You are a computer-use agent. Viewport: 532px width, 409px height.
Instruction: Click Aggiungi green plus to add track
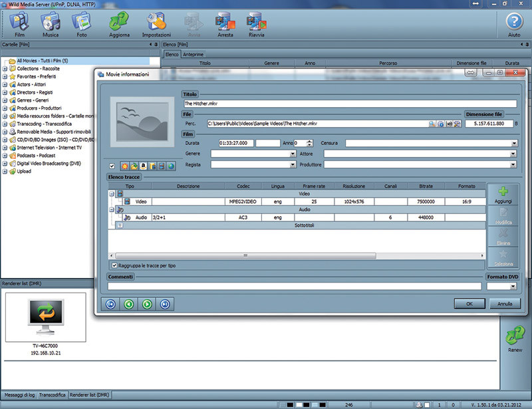(x=503, y=194)
